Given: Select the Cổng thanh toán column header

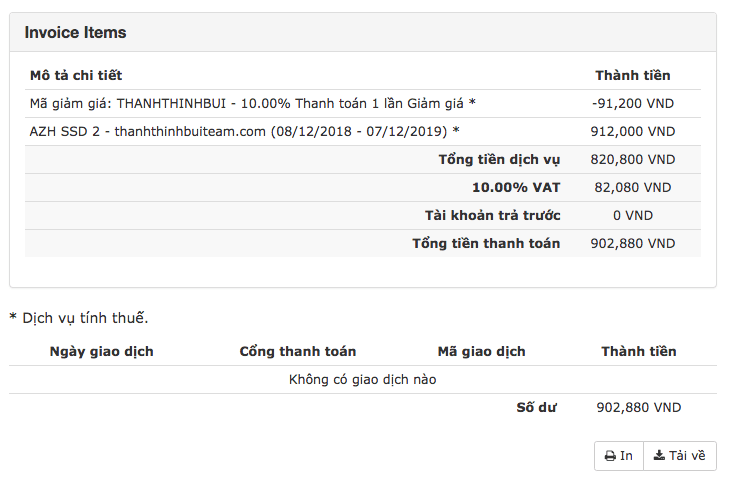Looking at the screenshot, I should click(x=298, y=351).
